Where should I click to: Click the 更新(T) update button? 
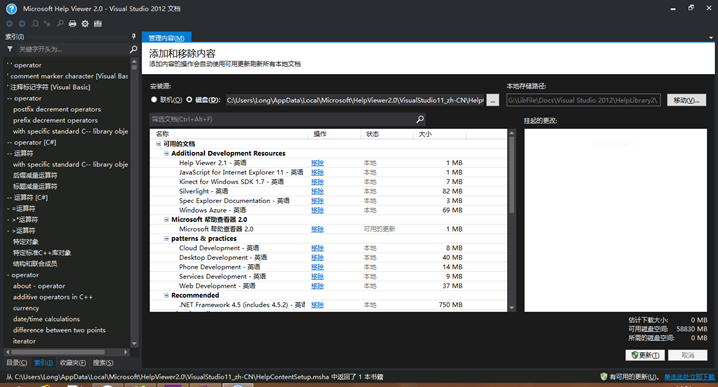645,355
